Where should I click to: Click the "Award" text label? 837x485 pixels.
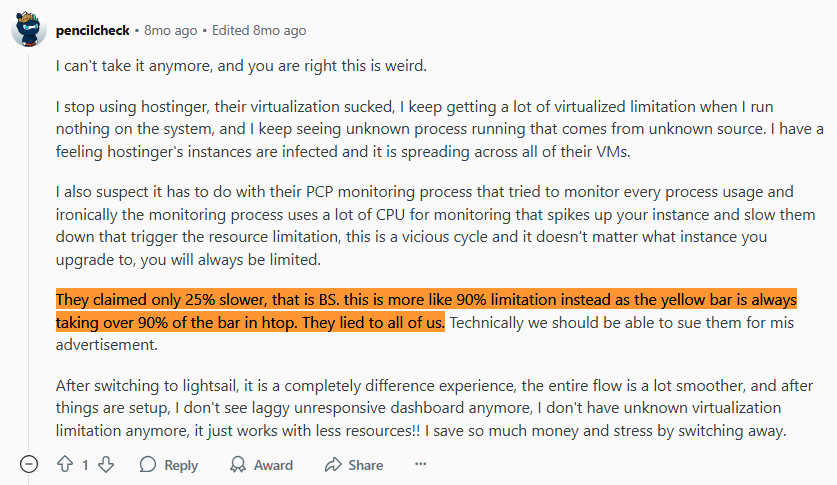pyautogui.click(x=273, y=465)
